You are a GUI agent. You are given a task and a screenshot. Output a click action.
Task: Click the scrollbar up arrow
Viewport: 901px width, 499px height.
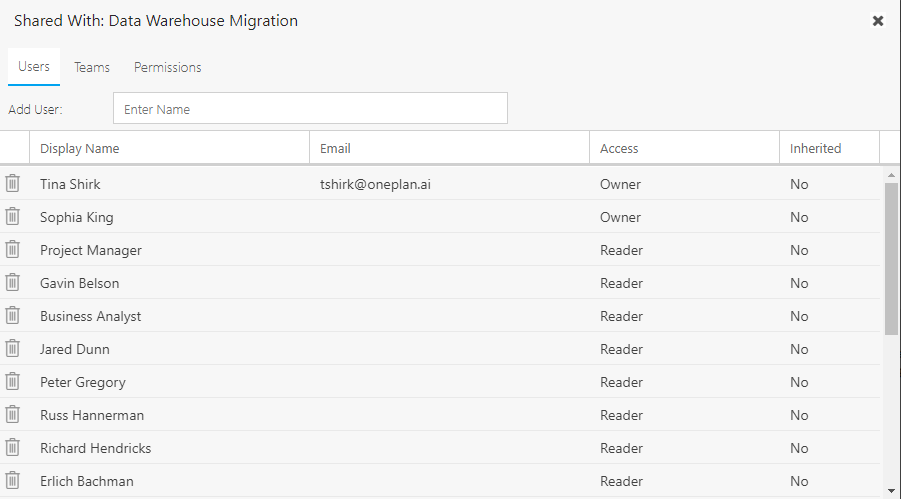pos(891,175)
